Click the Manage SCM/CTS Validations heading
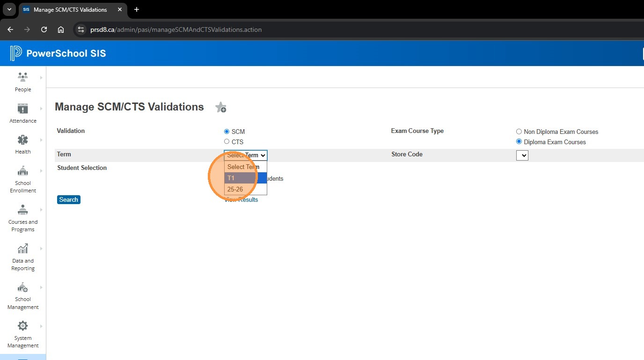 point(129,107)
